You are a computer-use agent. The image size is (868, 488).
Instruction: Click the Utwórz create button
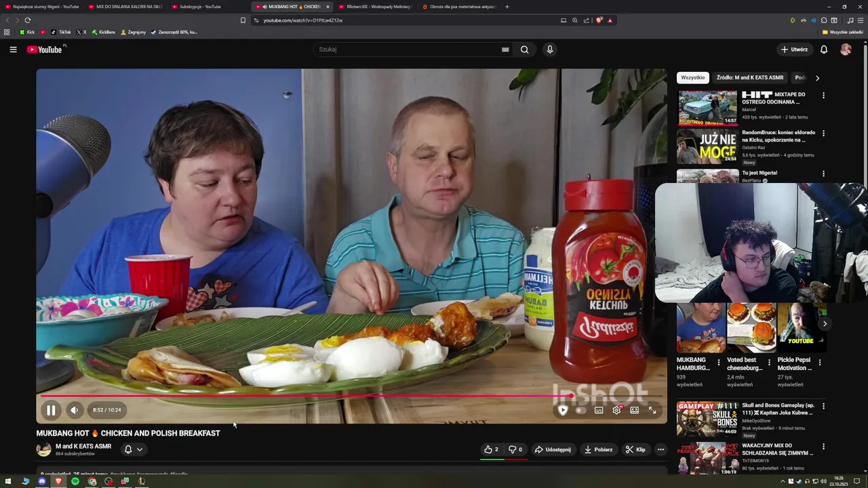(794, 49)
